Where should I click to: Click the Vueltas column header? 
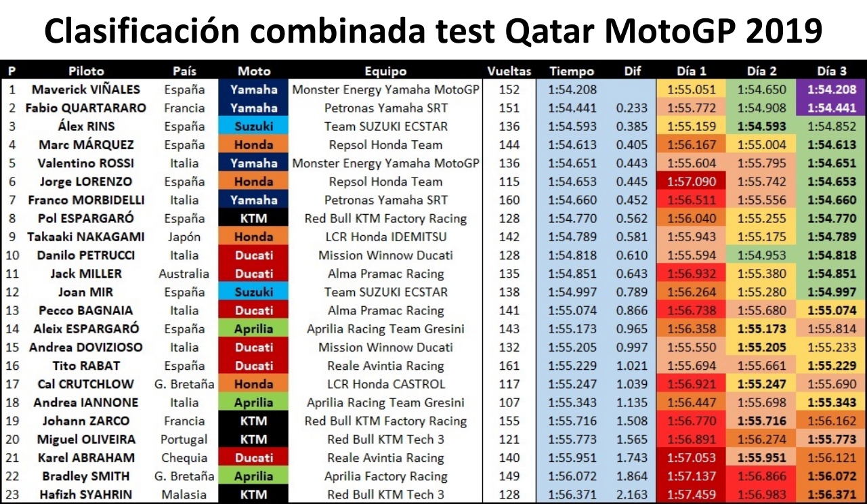[x=509, y=71]
